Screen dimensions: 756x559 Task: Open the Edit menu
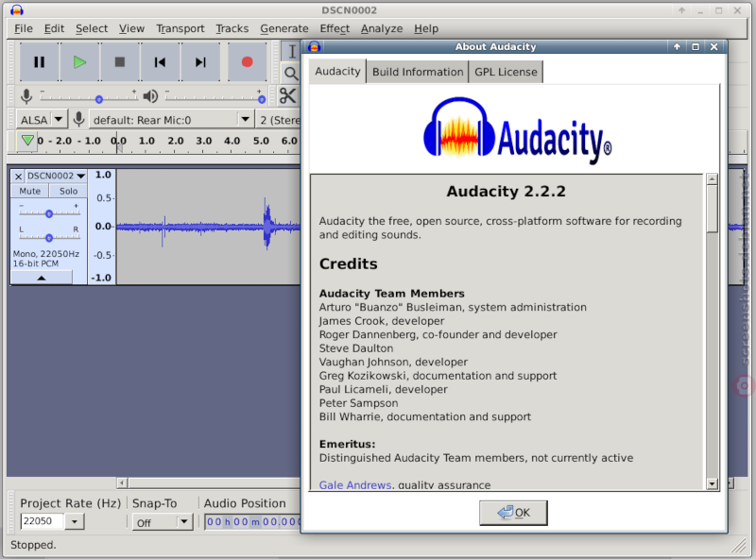coord(54,29)
